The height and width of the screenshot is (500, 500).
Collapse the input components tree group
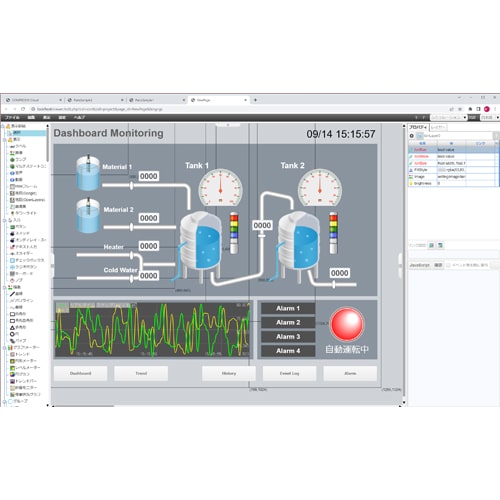click(x=4, y=220)
